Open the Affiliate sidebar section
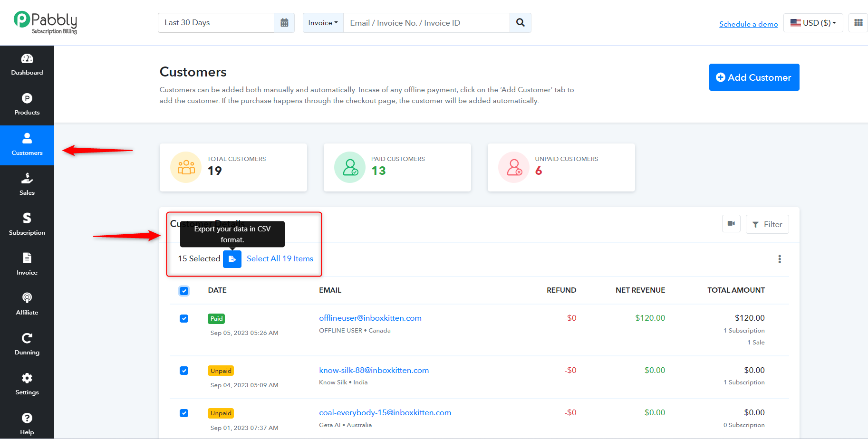 point(27,305)
